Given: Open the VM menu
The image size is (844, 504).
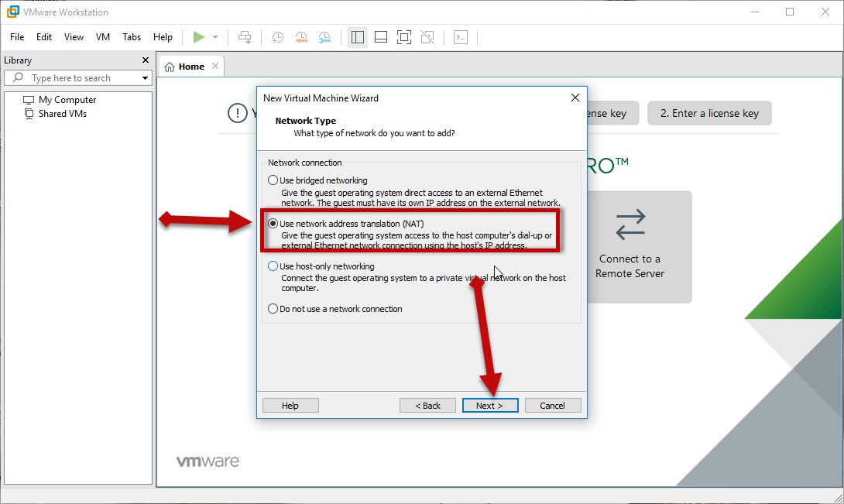Looking at the screenshot, I should point(103,37).
